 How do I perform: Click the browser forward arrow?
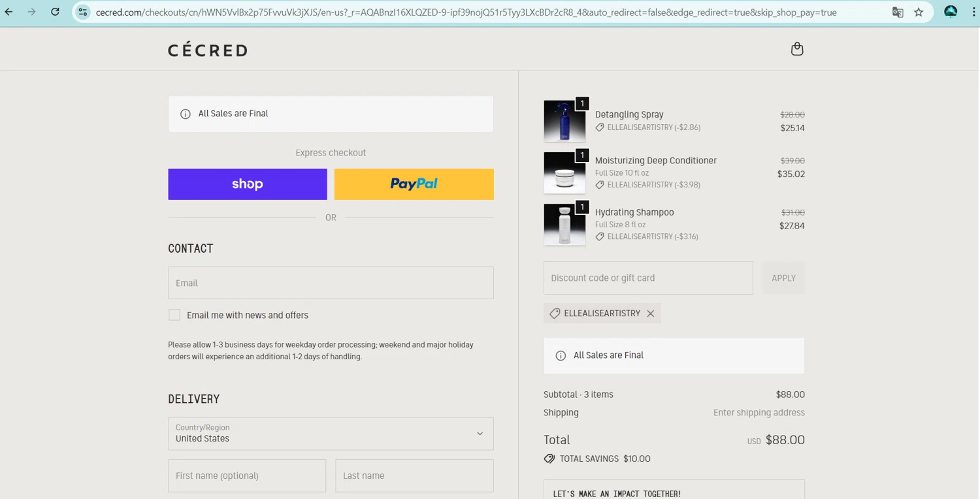point(31,12)
